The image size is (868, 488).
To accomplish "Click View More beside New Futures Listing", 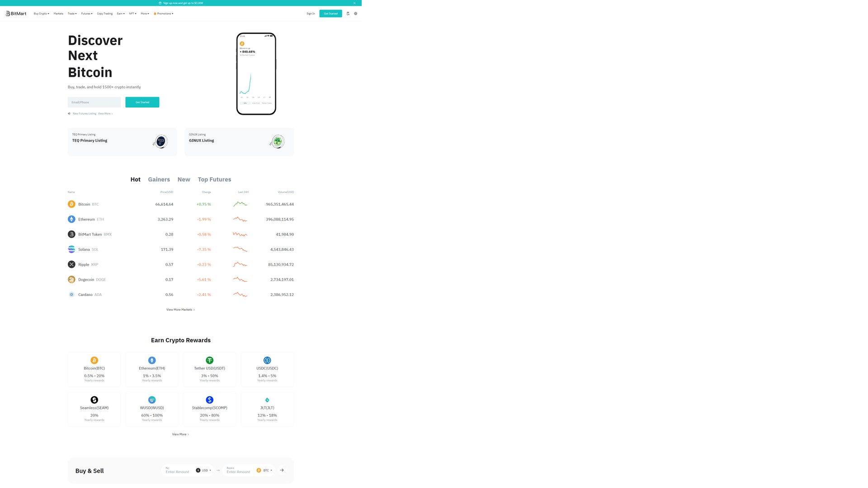I will click(105, 113).
